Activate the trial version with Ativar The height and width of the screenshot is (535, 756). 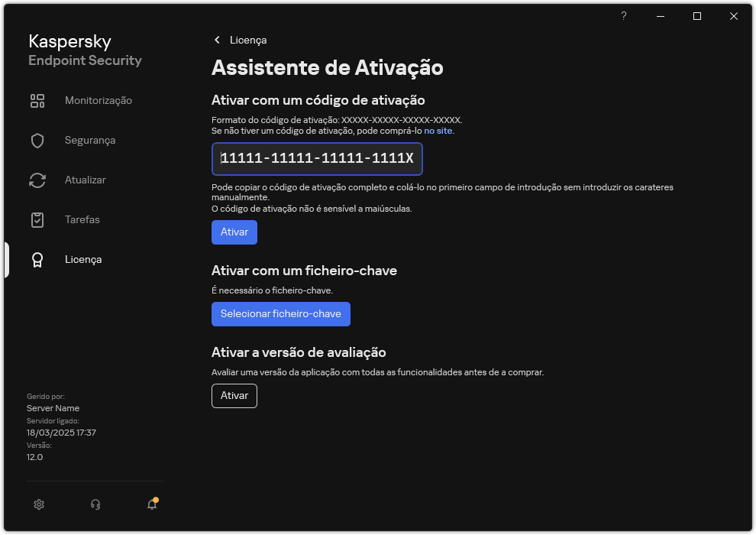(234, 396)
